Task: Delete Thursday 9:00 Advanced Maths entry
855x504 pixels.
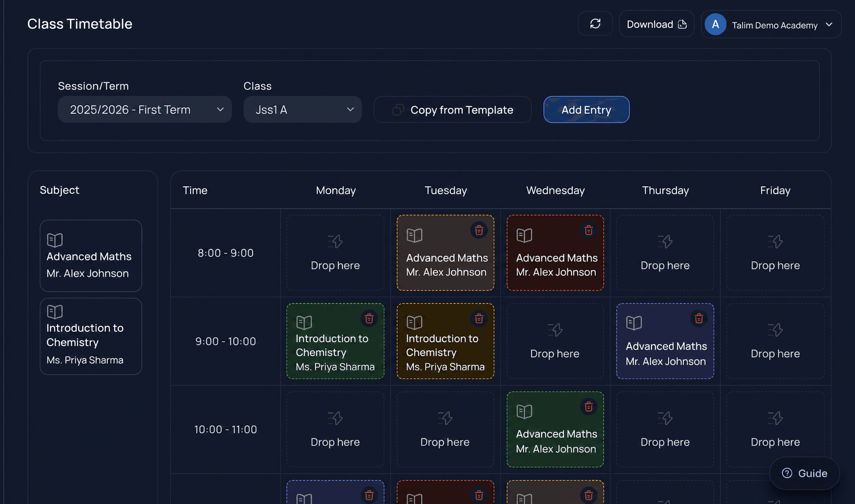Action: 698,318
